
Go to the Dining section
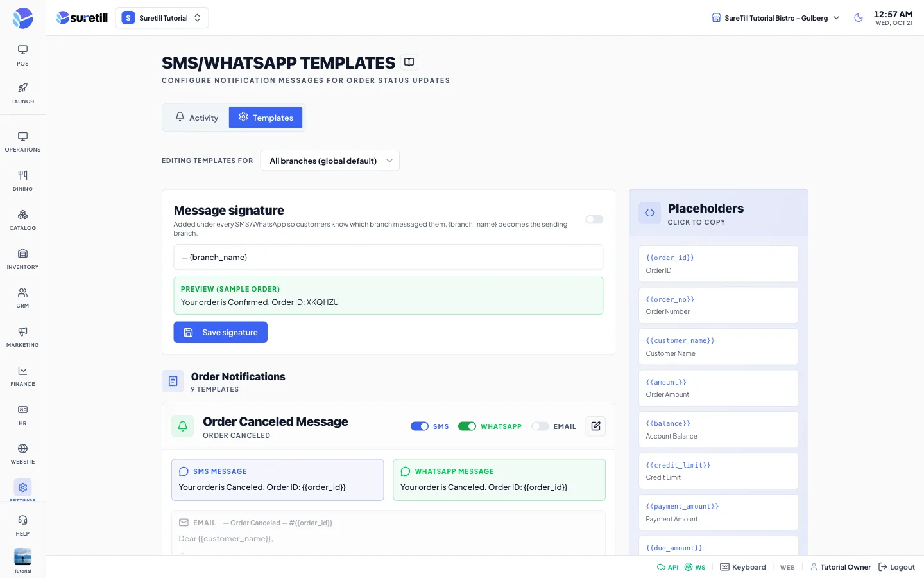point(22,181)
